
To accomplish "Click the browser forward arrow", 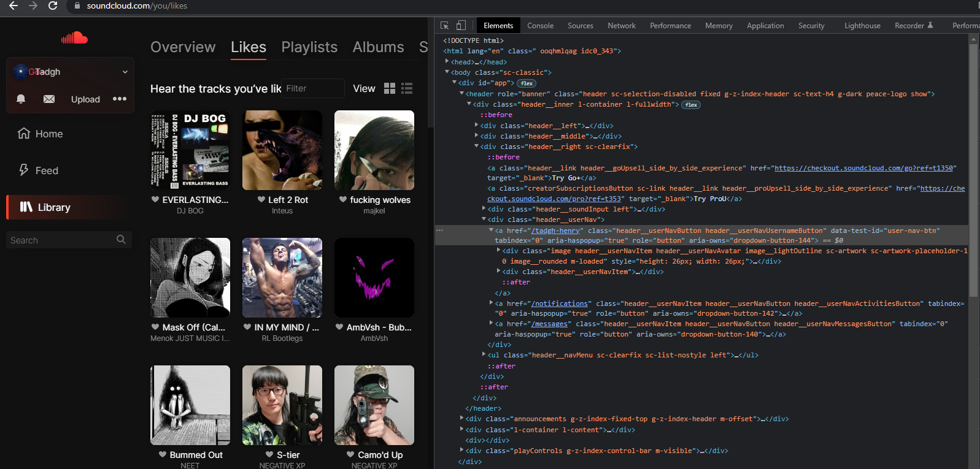I will pyautogui.click(x=33, y=6).
